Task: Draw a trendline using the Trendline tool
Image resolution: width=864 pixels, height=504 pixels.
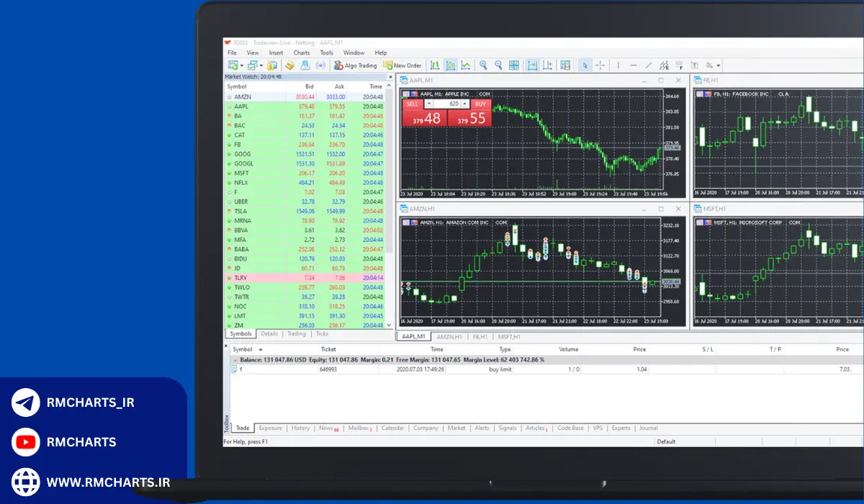Action: pyautogui.click(x=649, y=66)
